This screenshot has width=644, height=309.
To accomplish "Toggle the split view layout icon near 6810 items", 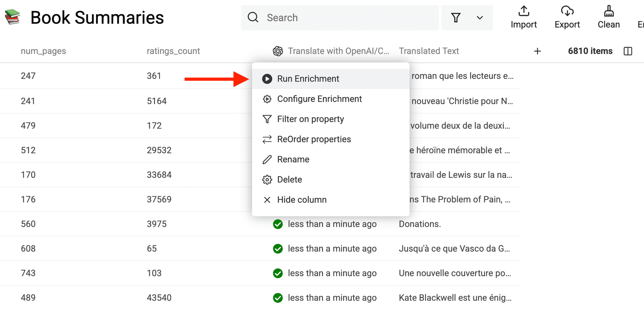I will pyautogui.click(x=628, y=51).
